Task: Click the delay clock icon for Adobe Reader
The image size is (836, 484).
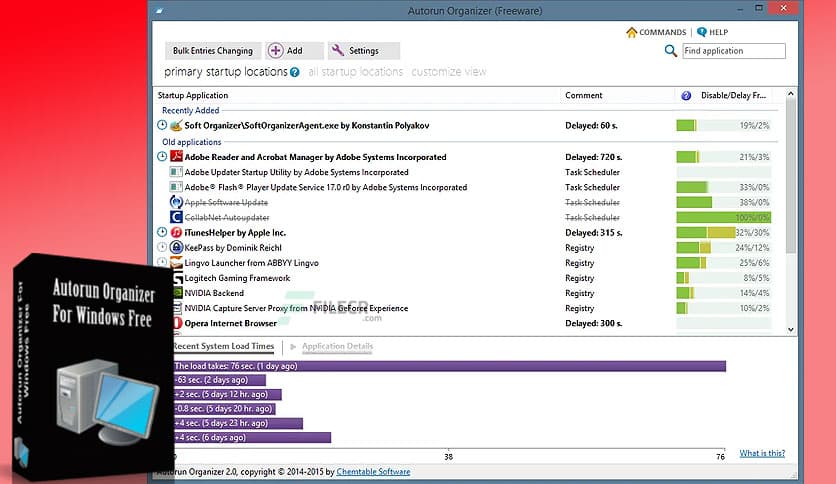Action: (162, 157)
